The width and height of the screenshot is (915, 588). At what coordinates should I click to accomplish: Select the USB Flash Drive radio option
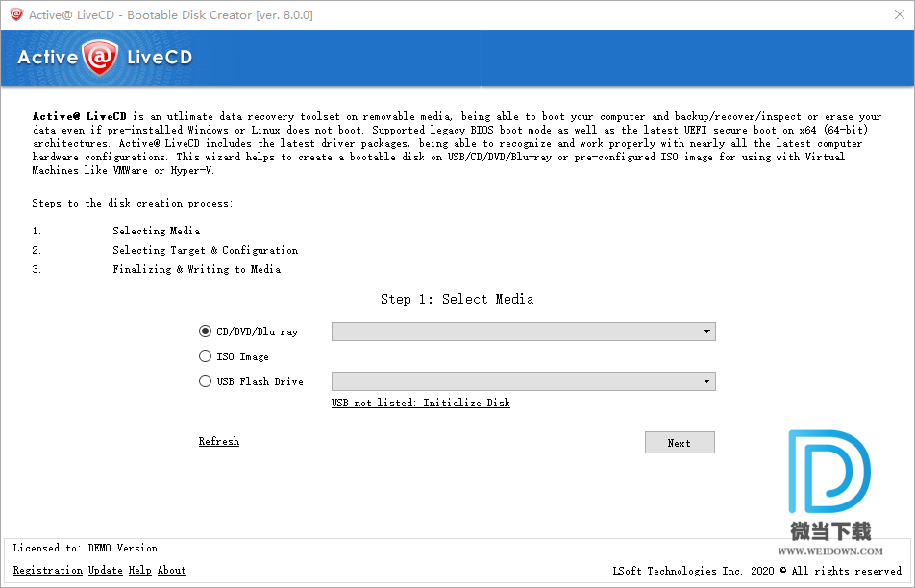(251, 381)
